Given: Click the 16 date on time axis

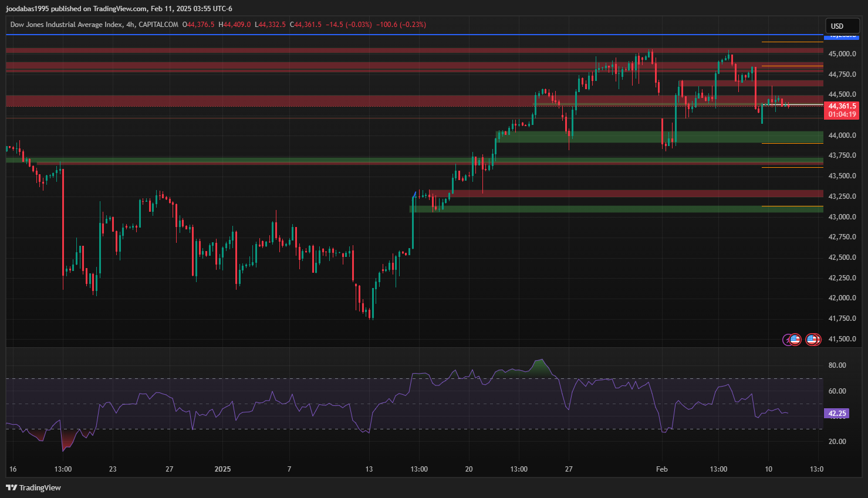Looking at the screenshot, I should [13, 469].
